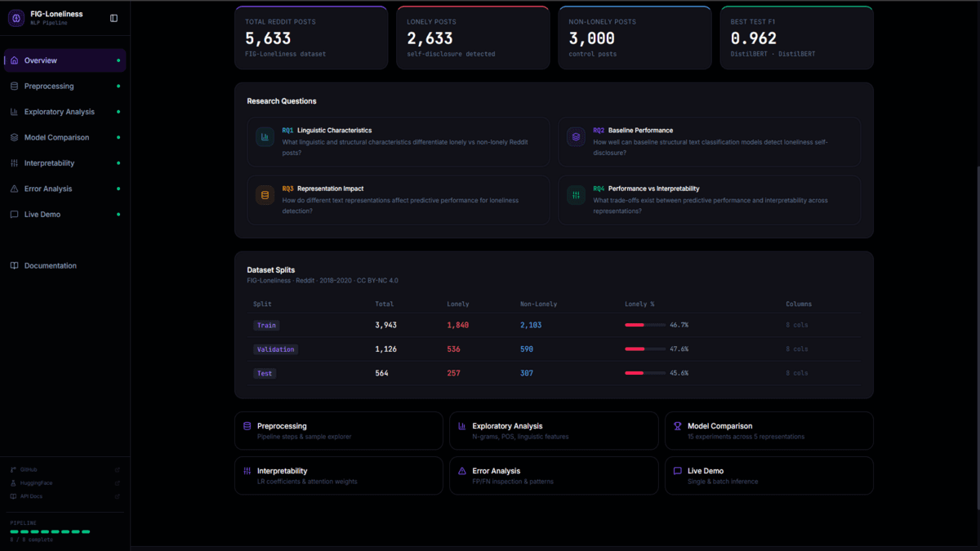Click external-link icon next to HuggingFace
980x551 pixels.
click(x=118, y=483)
